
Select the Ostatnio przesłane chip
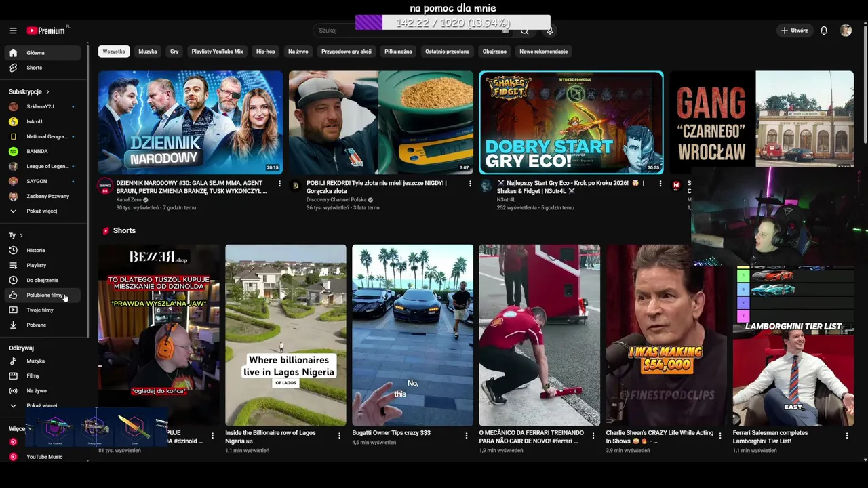pyautogui.click(x=448, y=52)
